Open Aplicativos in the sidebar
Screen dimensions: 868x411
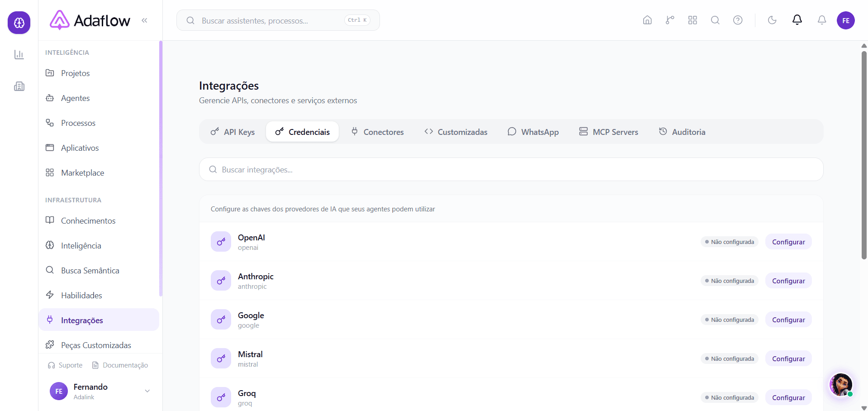[x=99, y=148]
